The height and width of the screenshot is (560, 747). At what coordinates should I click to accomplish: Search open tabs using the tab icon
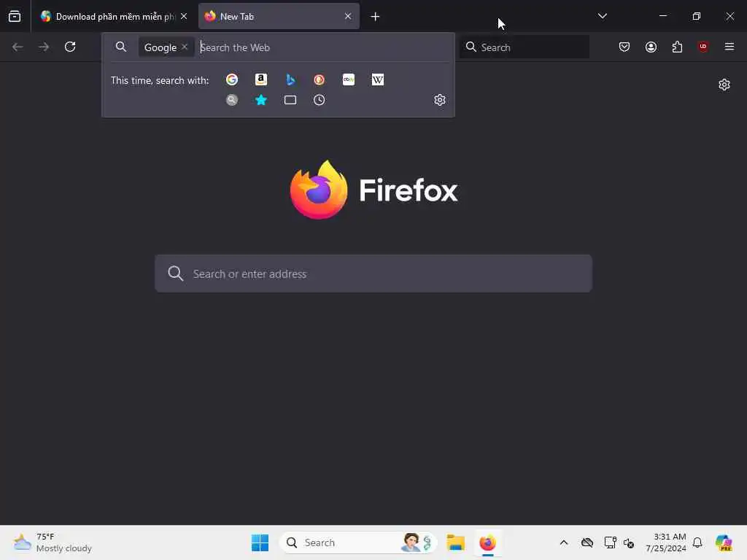pos(290,100)
